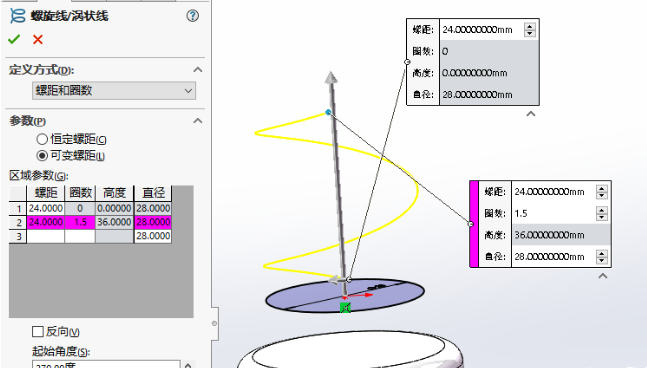Click the magenta callout 直径 stepper arrows
Image resolution: width=647 pixels, height=368 pixels.
click(x=602, y=257)
